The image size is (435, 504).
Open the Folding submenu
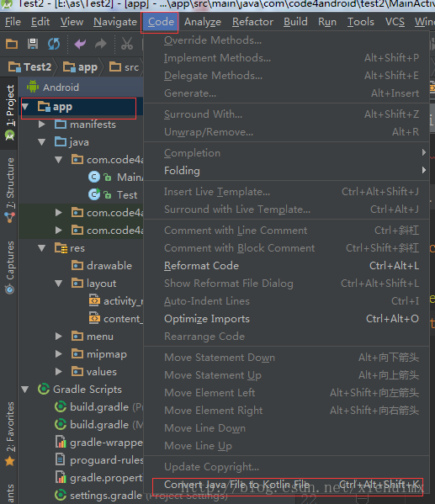coord(286,171)
